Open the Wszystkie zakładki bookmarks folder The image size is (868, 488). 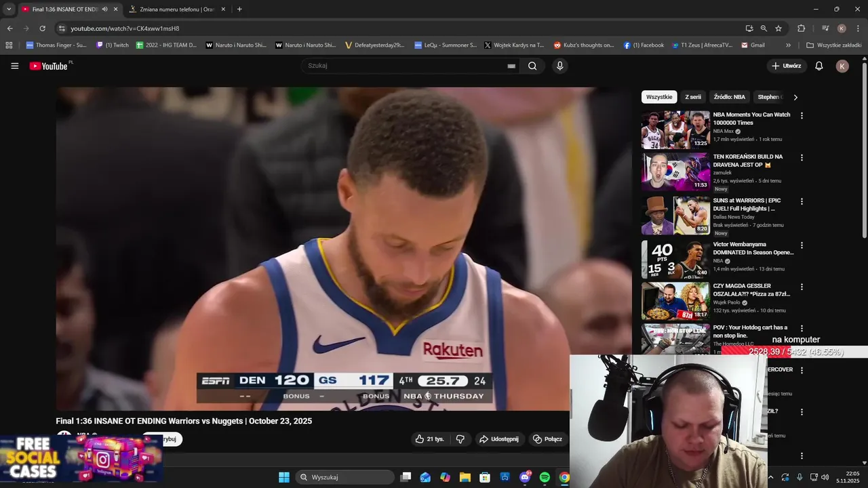(x=833, y=45)
